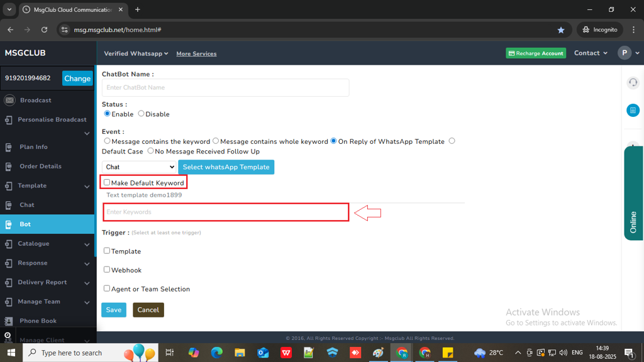Open the Chat select dropdown
Screen dimensions: 644x362
click(x=139, y=167)
